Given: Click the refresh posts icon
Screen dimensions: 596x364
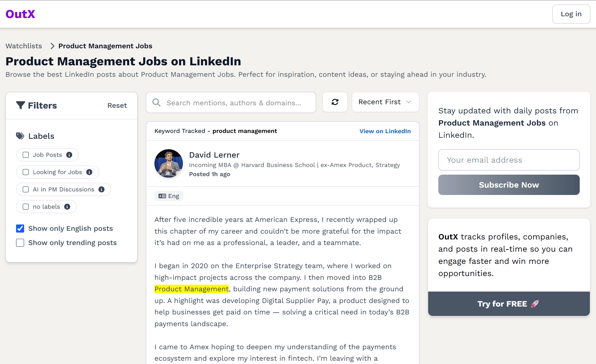Looking at the screenshot, I should pyautogui.click(x=335, y=102).
